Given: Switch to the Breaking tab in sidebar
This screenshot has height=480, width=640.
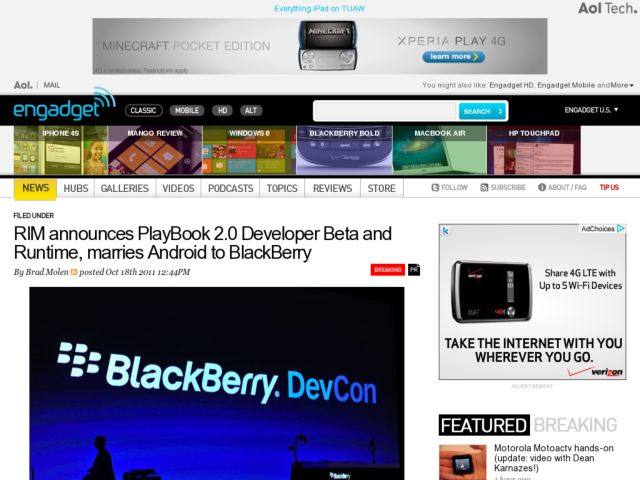Looking at the screenshot, I should [574, 425].
